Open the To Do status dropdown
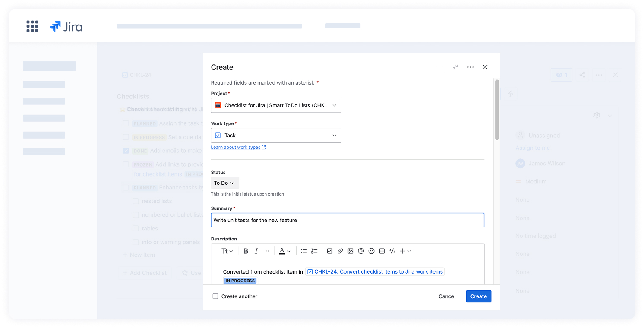644x328 pixels. click(224, 183)
